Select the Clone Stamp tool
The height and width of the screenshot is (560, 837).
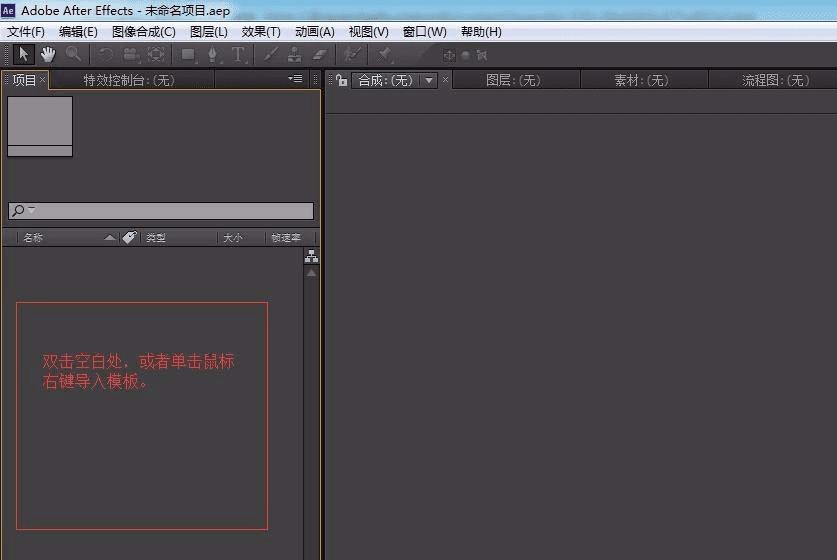tap(295, 54)
